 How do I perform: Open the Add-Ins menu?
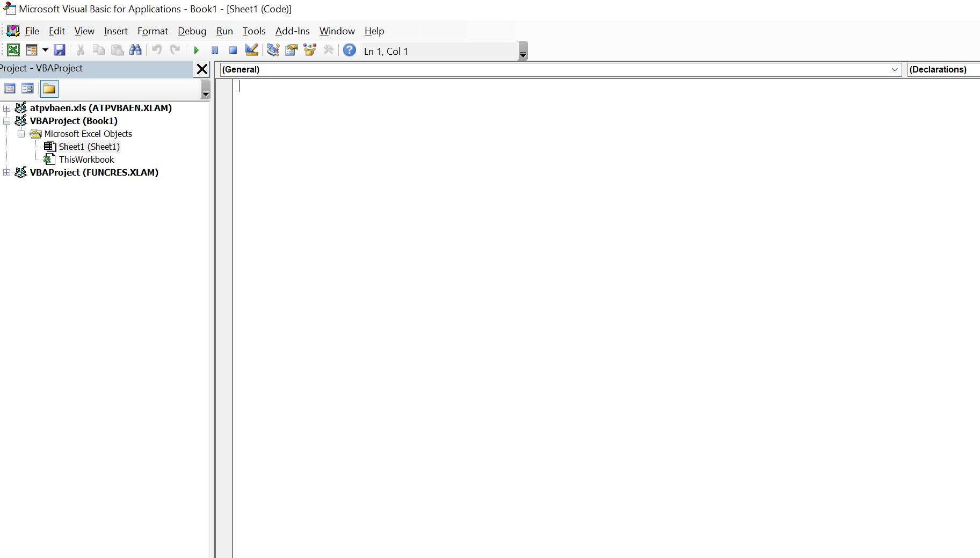click(x=293, y=31)
